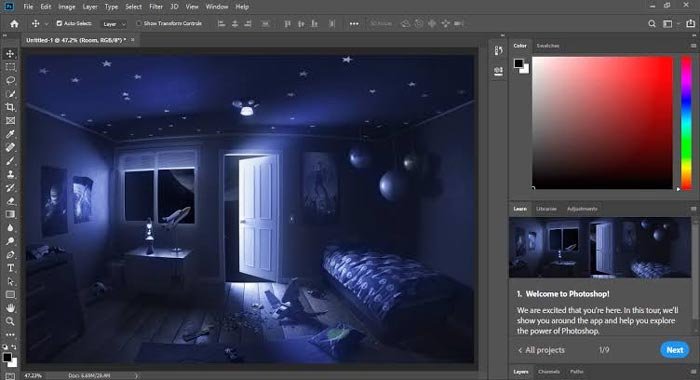Open the Learn panel flyout menu

point(693,209)
